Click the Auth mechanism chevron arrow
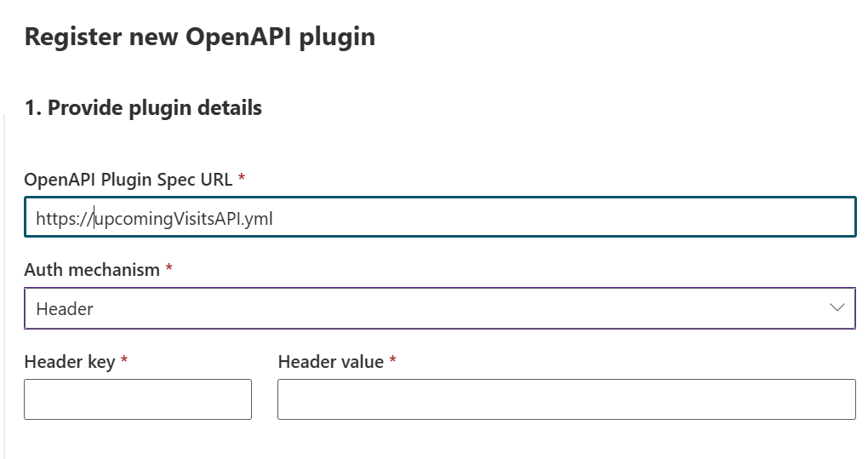Image resolution: width=868 pixels, height=459 pixels. tap(837, 307)
